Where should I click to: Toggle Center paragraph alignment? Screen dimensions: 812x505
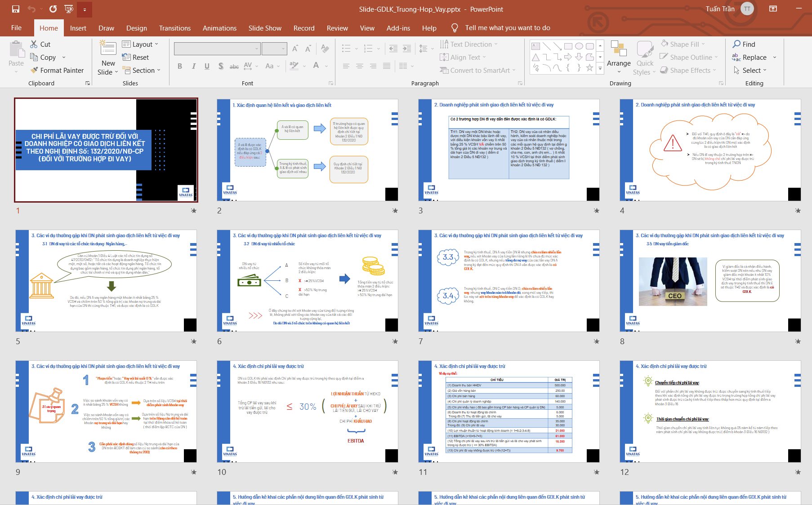point(360,66)
